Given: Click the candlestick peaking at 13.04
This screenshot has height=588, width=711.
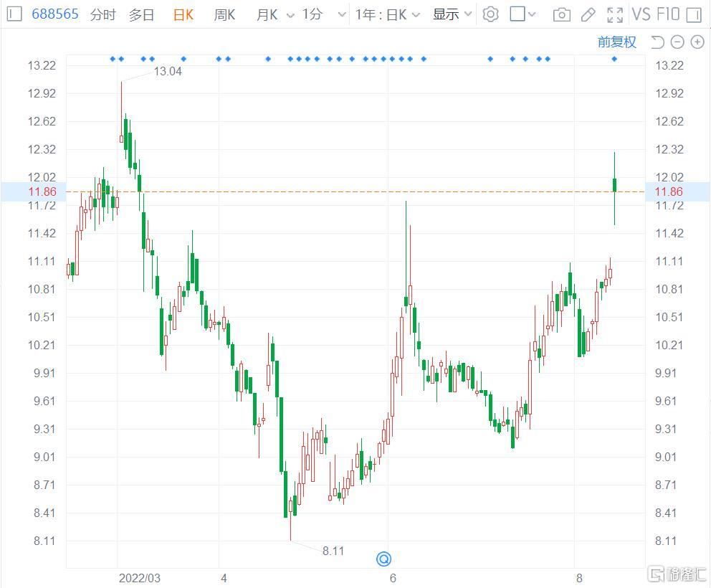Looking at the screenshot, I should [x=122, y=138].
